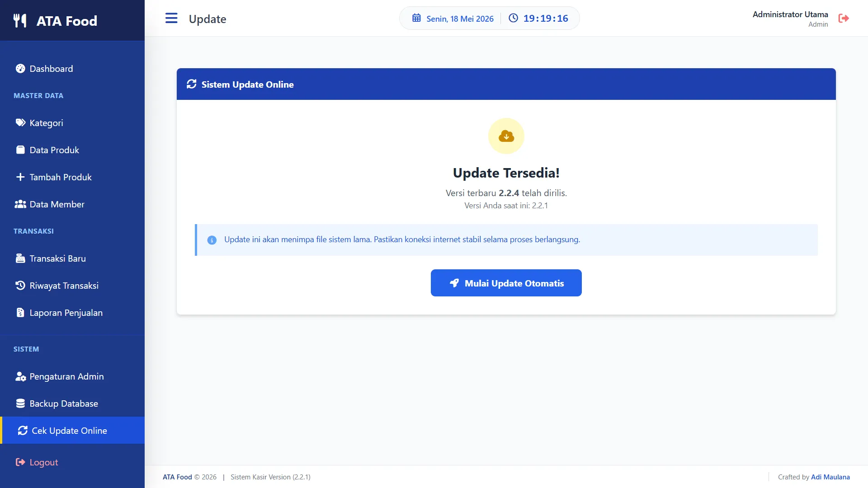The width and height of the screenshot is (868, 488).
Task: Click the Data Produk box icon
Action: (x=20, y=150)
